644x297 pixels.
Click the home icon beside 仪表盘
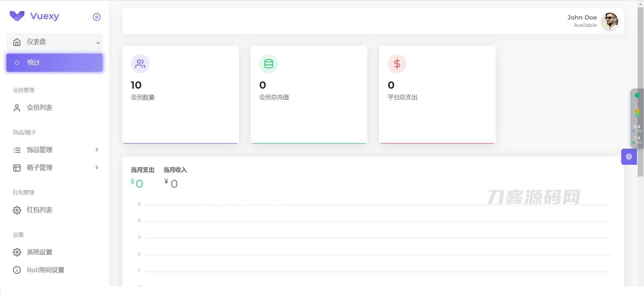(17, 42)
